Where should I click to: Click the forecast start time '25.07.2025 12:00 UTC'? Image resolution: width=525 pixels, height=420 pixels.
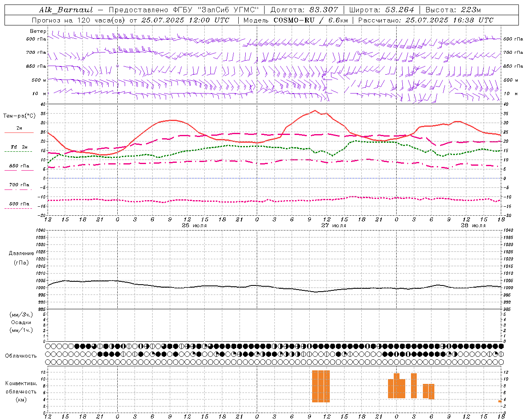coord(185,20)
